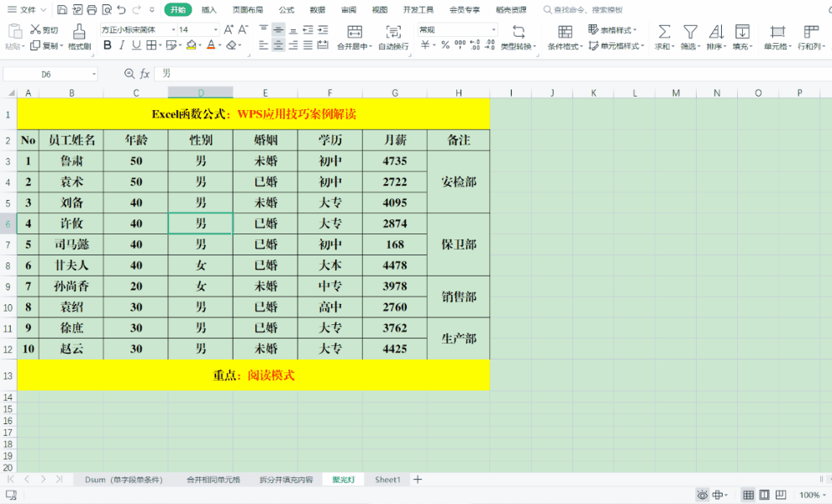Click the Save icon in quick access toolbar
Screen dimensions: 832x504
(62, 10)
